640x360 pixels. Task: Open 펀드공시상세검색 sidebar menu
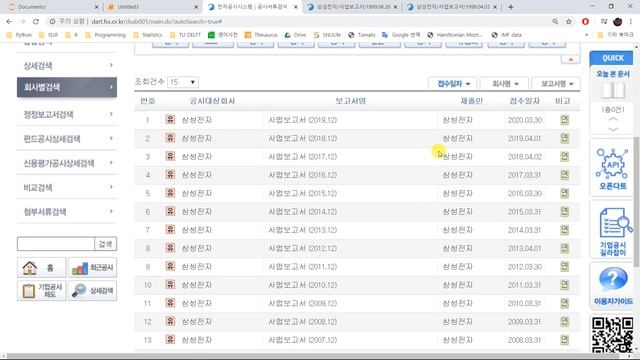(67, 139)
